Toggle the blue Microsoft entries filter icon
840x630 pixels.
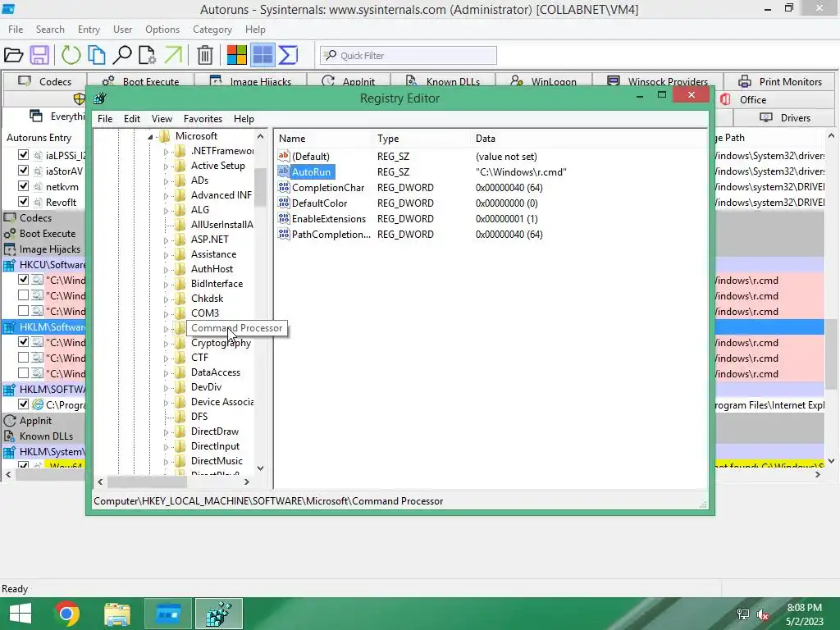(262, 55)
